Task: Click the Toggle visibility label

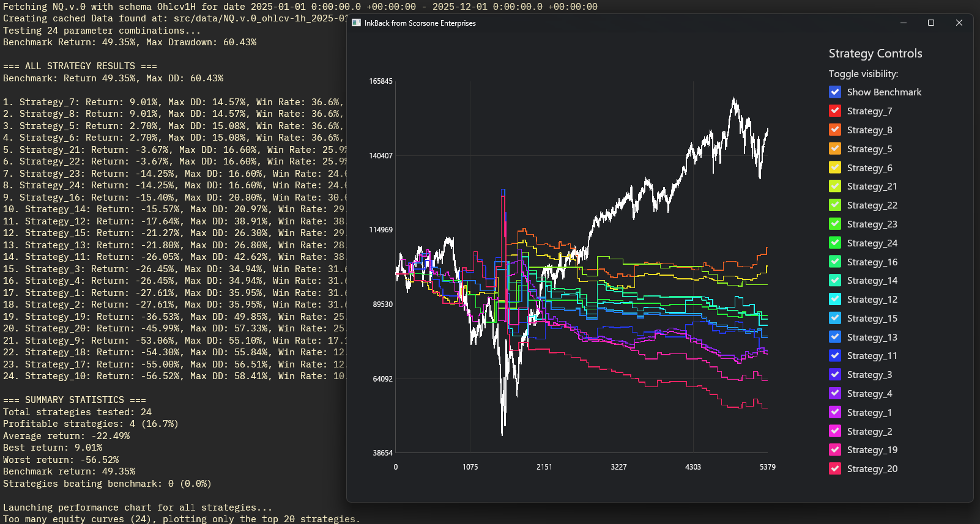Action: point(864,74)
